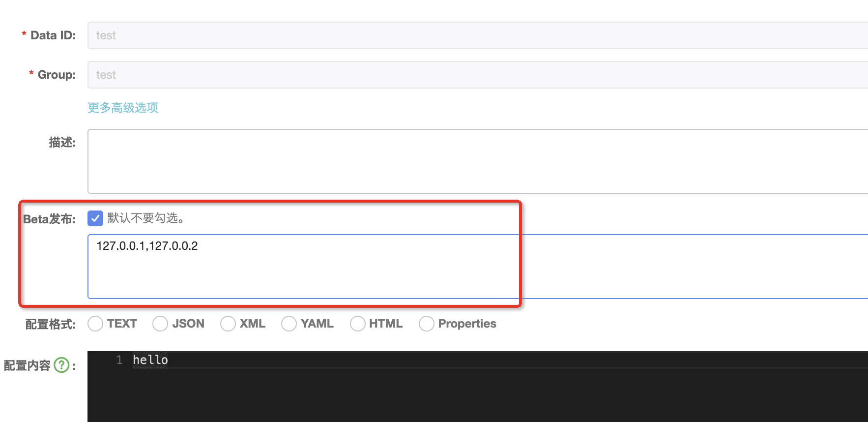Click the help icon beside 配置内容

click(61, 365)
